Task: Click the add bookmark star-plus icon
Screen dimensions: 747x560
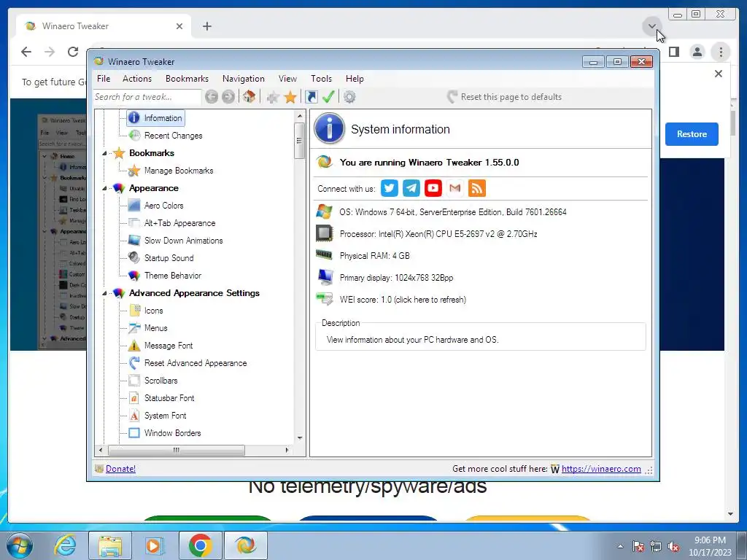Action: click(273, 97)
